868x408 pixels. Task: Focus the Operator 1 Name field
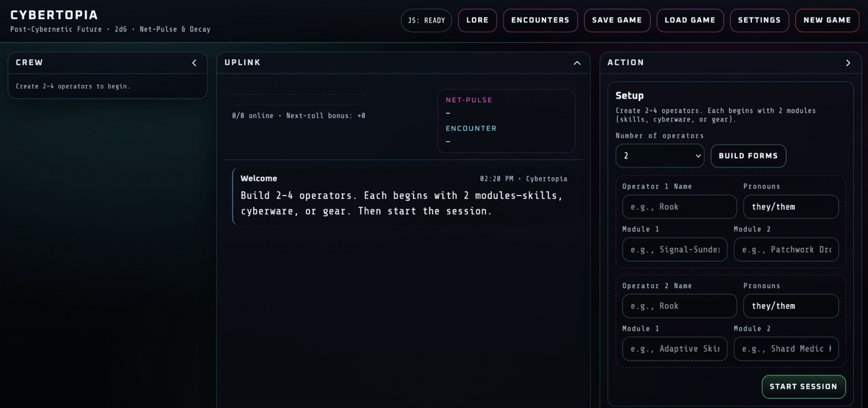coord(679,206)
